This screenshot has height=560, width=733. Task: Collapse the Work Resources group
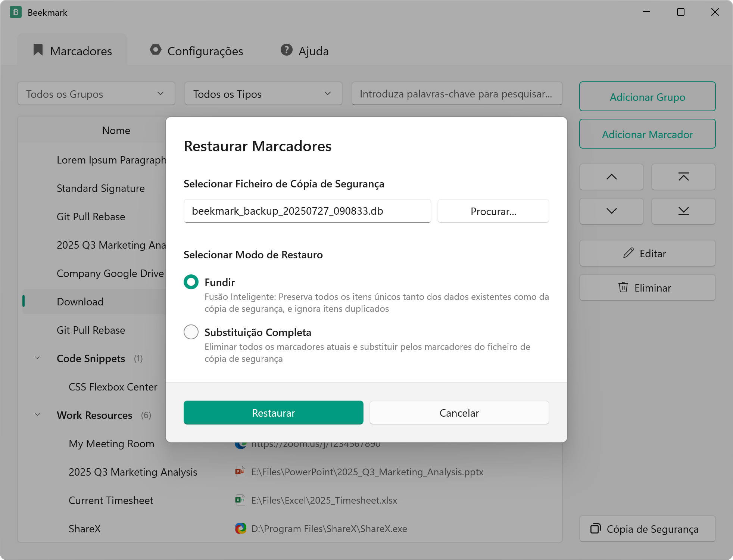click(x=37, y=415)
